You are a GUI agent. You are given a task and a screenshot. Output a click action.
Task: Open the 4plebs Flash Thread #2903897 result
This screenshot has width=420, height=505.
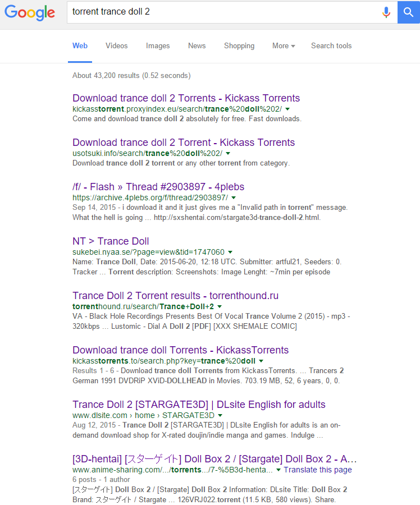point(158,187)
